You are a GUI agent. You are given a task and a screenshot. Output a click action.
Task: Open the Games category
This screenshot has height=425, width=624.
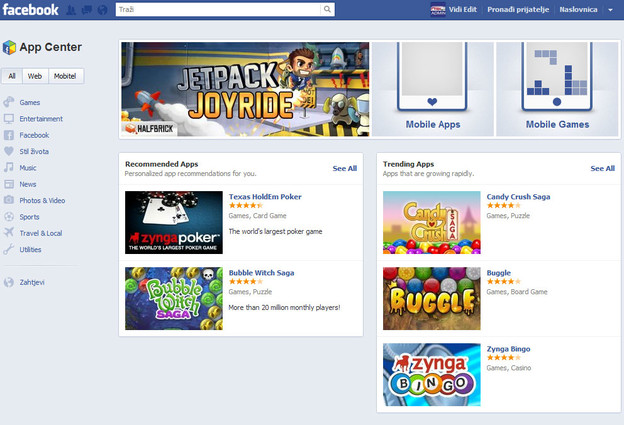coord(30,102)
